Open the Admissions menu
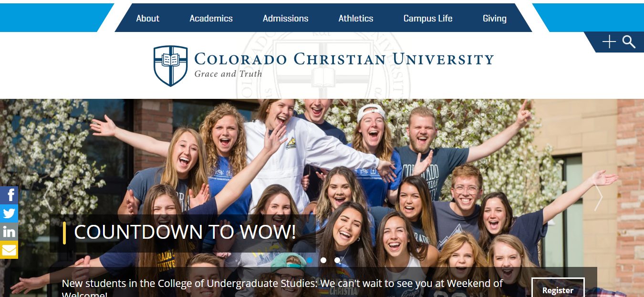 285,19
